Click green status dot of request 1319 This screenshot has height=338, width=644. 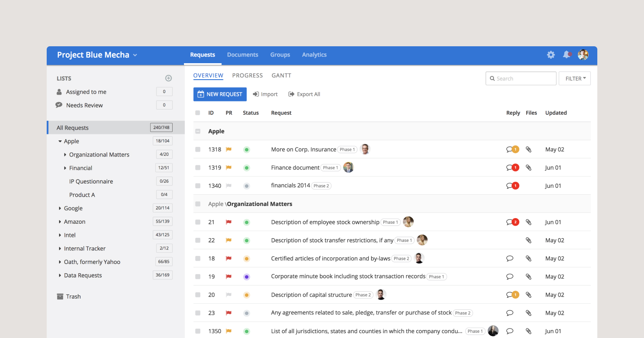coord(247,168)
